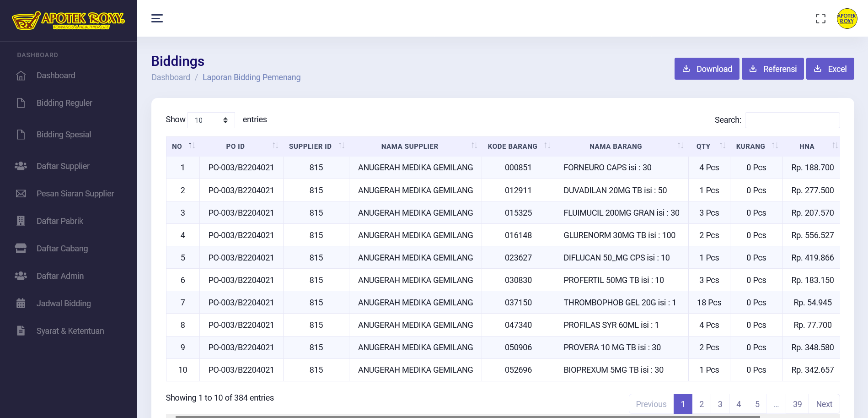Open Pesan Siaran Supplier menu item
This screenshot has width=868, height=418.
[x=75, y=194]
